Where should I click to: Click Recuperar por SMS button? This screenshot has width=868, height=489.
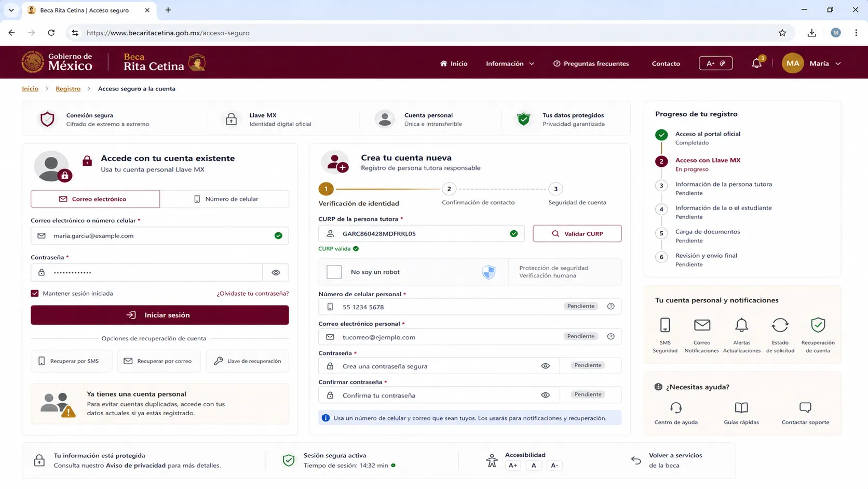(71, 361)
